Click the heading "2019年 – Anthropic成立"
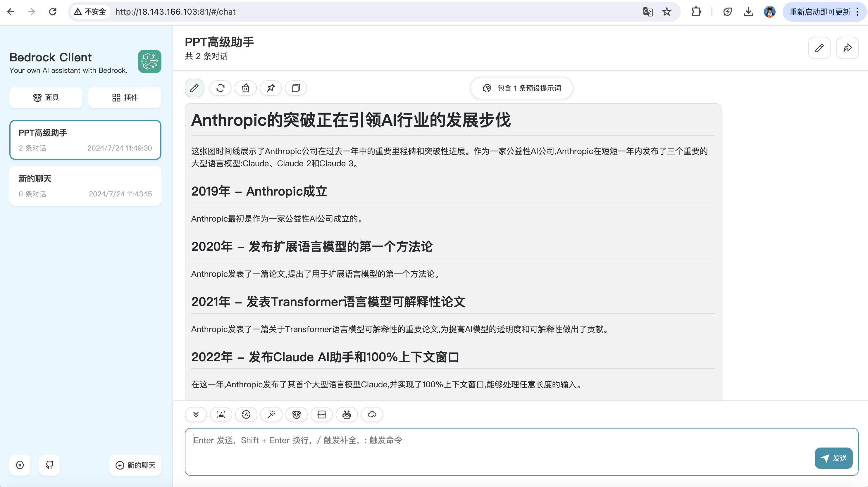This screenshot has width=868, height=487. click(x=259, y=191)
